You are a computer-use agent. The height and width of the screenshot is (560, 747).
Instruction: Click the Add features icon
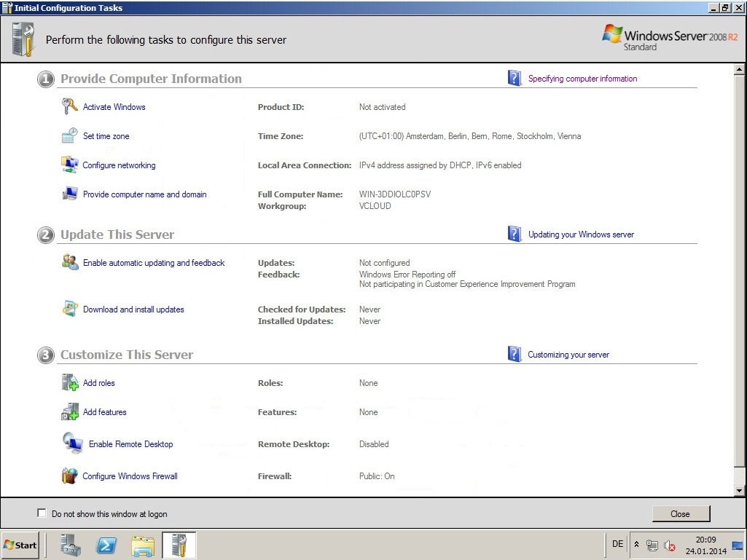pyautogui.click(x=70, y=412)
